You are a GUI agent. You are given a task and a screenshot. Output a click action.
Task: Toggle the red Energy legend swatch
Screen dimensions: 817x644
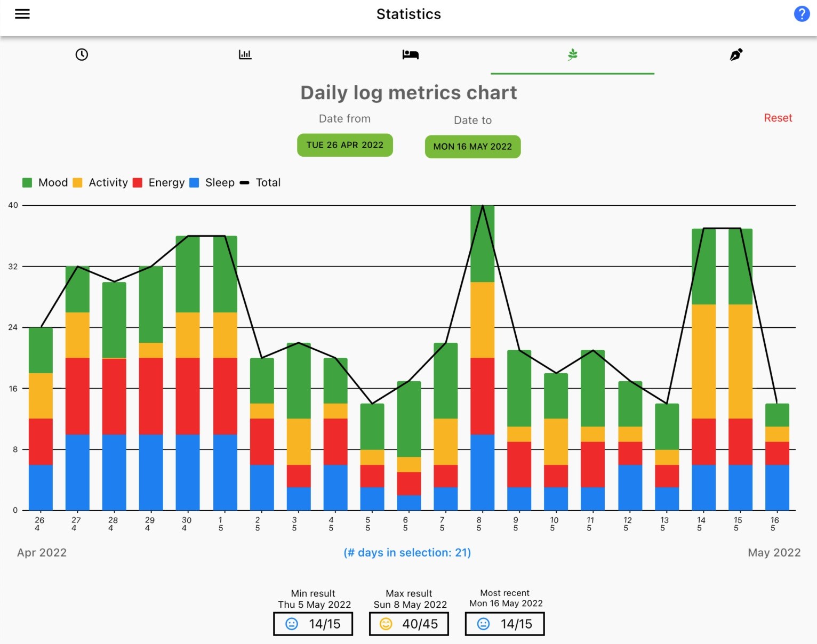[138, 182]
